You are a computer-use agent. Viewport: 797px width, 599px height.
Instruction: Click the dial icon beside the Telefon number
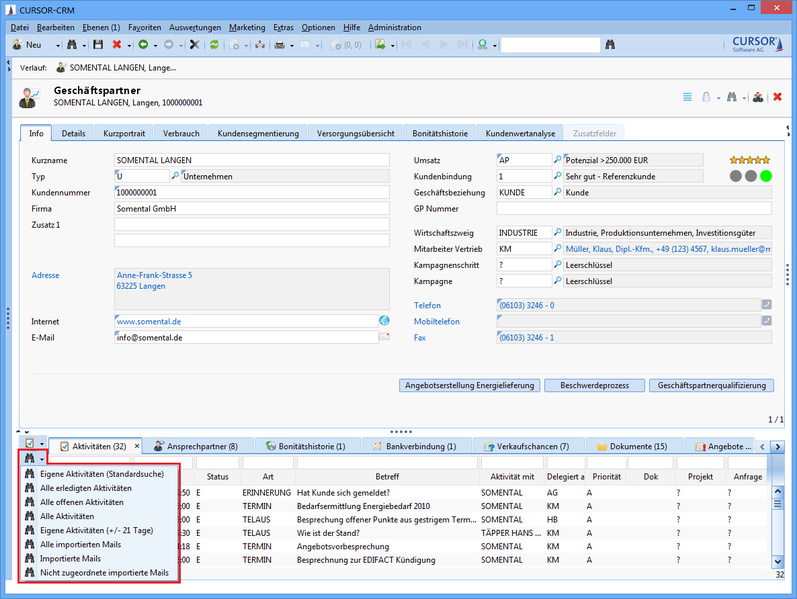pos(766,305)
